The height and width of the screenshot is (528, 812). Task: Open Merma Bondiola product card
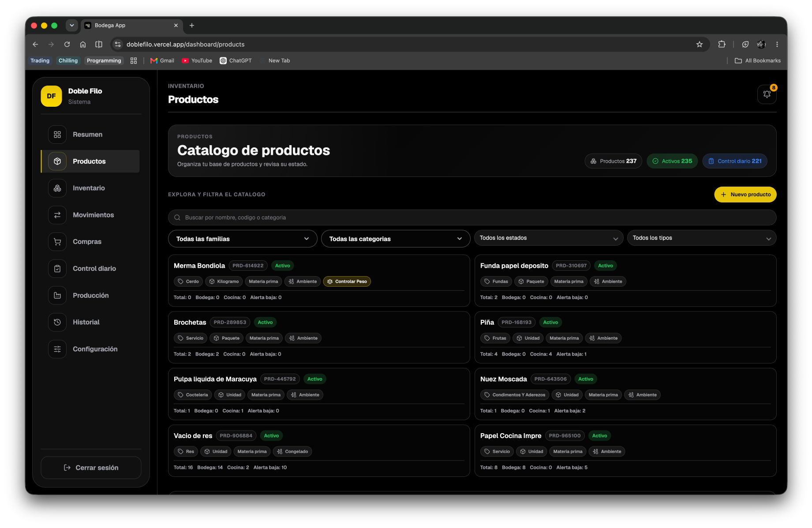coord(319,281)
